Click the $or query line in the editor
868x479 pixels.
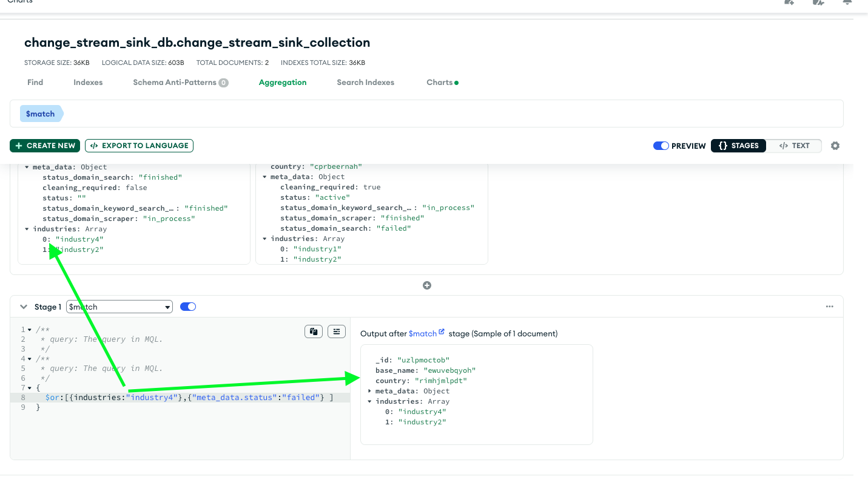pos(189,398)
